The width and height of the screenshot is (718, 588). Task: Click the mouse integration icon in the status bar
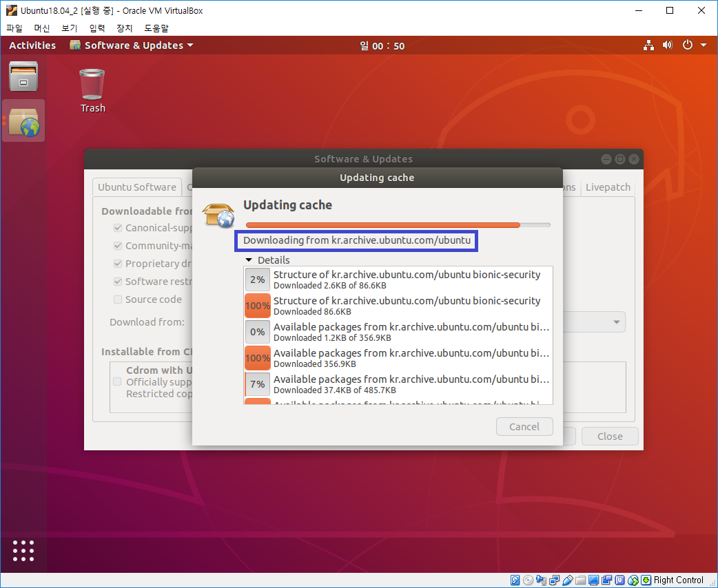pyautogui.click(x=633, y=580)
